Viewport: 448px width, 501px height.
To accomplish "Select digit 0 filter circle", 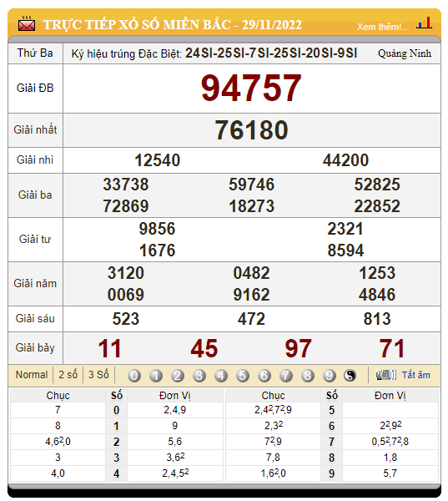I will pyautogui.click(x=134, y=376).
